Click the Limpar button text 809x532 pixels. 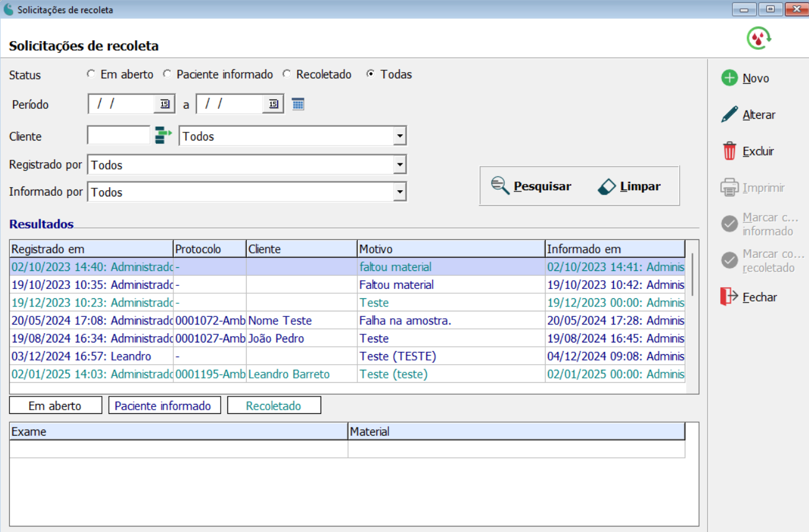tap(640, 186)
